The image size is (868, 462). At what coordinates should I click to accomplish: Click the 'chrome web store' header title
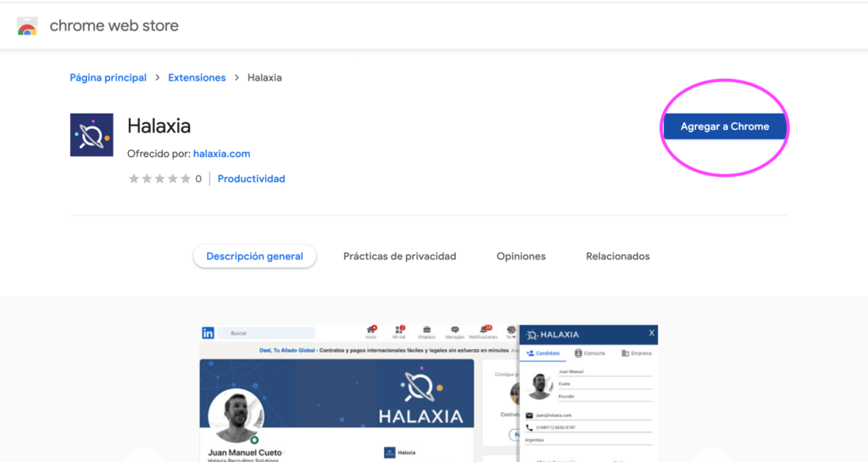(x=114, y=26)
